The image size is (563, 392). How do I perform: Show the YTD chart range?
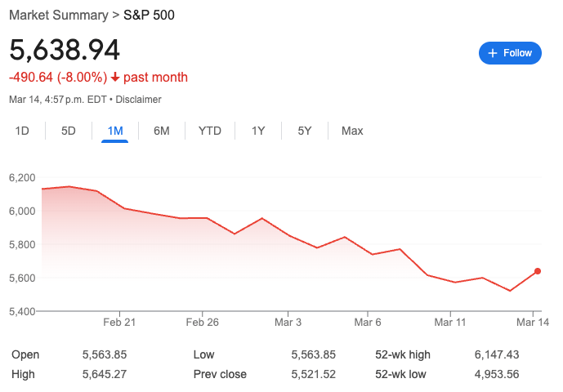tap(210, 131)
